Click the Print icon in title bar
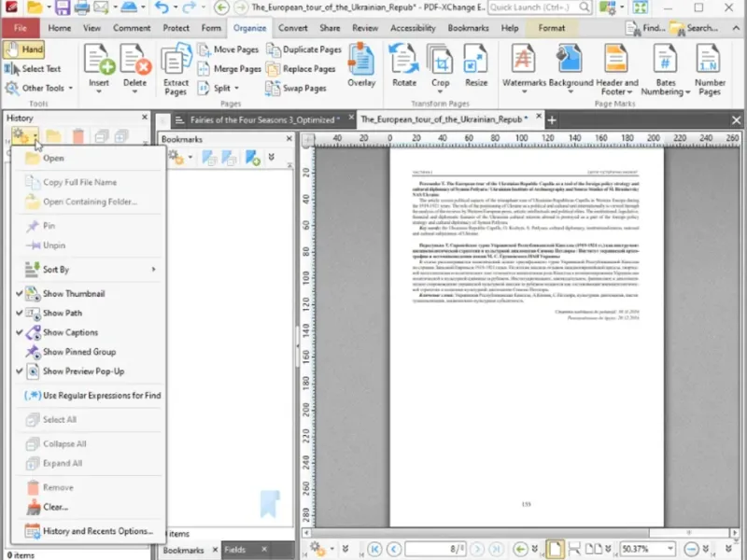Screen dimensions: 747x560 (82, 7)
